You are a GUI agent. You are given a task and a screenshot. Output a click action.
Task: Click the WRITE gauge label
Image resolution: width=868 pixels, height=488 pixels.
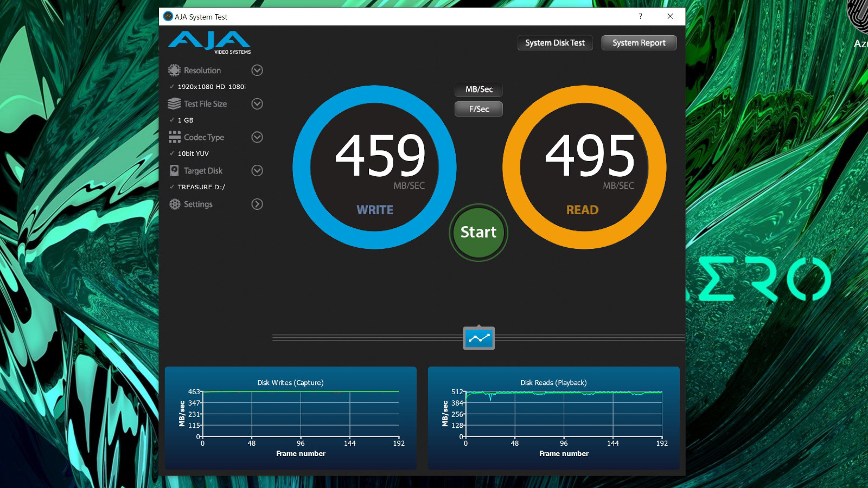coord(375,210)
